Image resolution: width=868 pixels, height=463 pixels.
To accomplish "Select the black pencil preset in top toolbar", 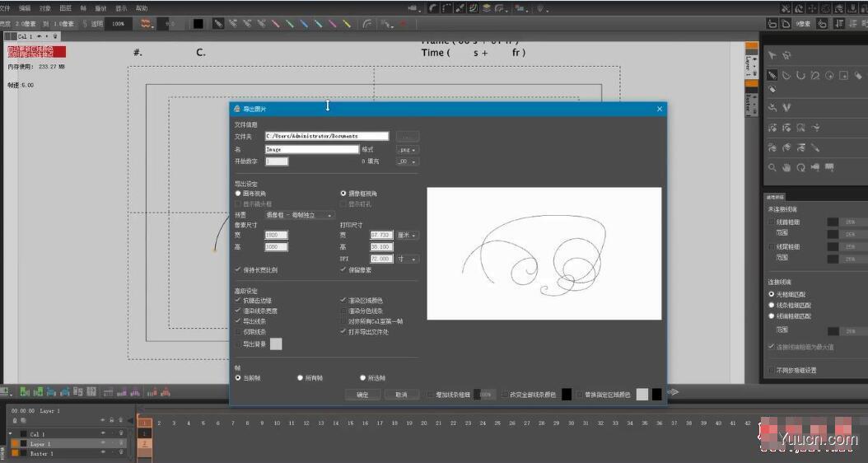I will pos(219,24).
